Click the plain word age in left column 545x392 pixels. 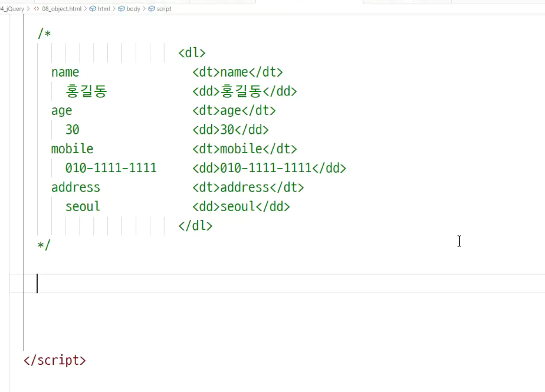[x=61, y=110]
